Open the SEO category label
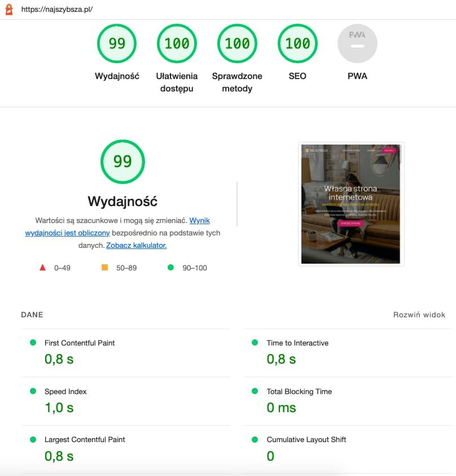The height and width of the screenshot is (476, 456). 297,76
